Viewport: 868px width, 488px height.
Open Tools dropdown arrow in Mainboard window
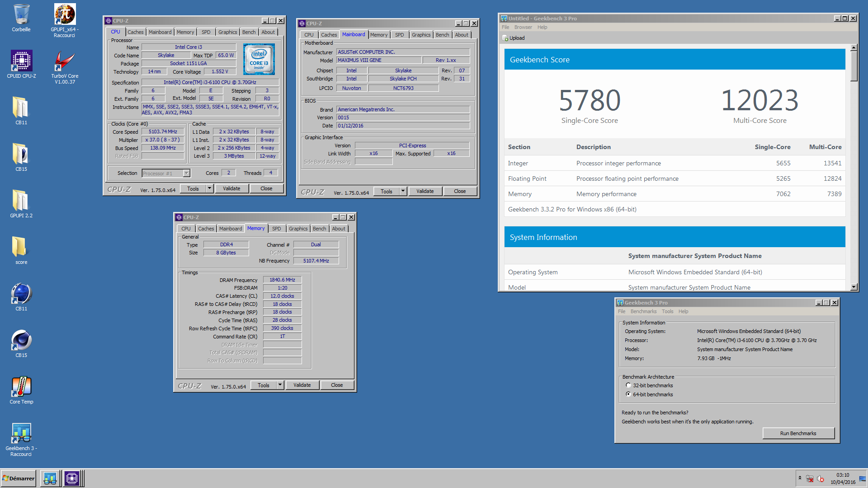coord(403,191)
